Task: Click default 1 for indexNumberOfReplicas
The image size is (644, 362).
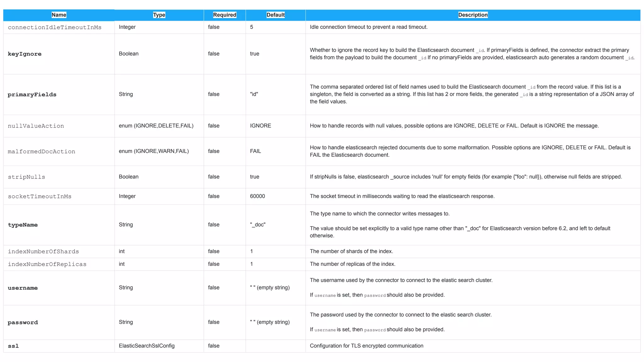Action: point(252,264)
